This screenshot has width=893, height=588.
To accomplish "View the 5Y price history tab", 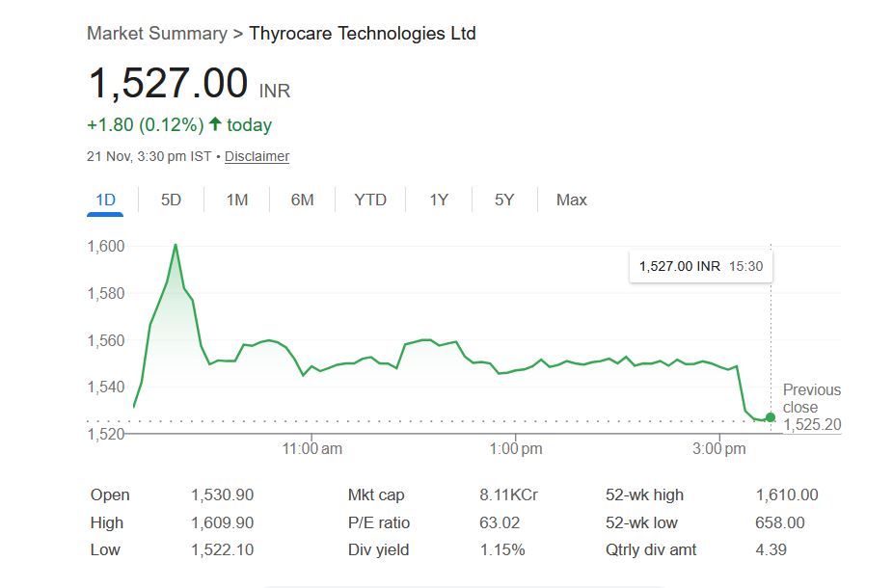I will [504, 200].
